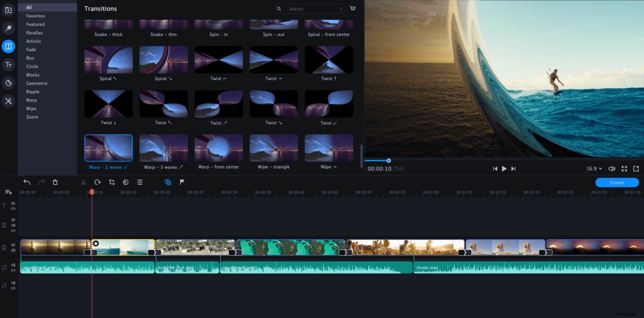Open the 16:9 aspect ratio dropdown
The width and height of the screenshot is (644, 318).
pyautogui.click(x=594, y=168)
